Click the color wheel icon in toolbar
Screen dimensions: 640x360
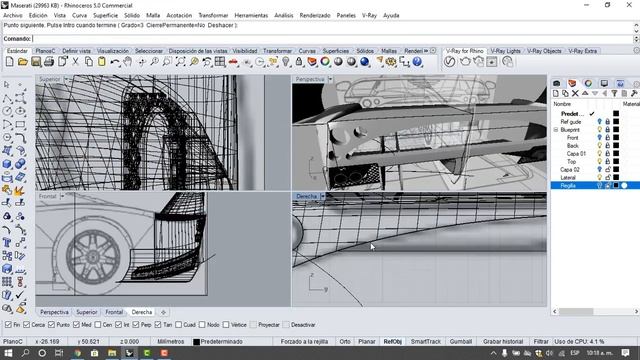tap(325, 62)
